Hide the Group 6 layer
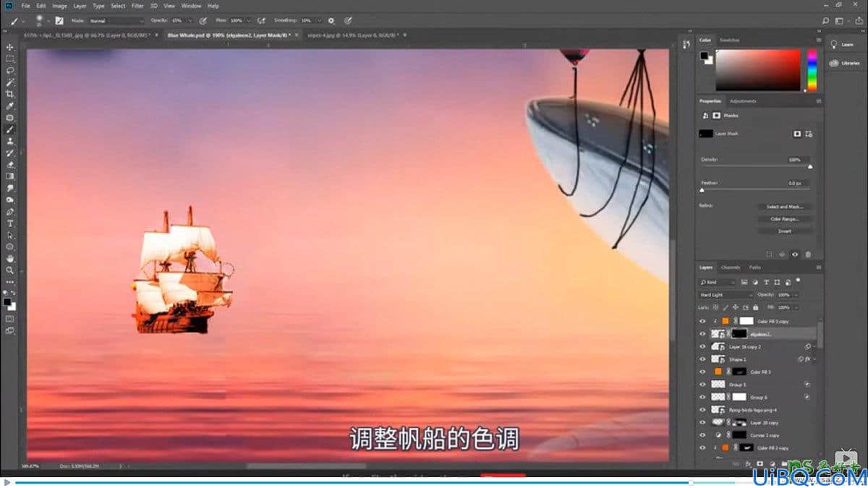868x488 pixels. (x=702, y=397)
